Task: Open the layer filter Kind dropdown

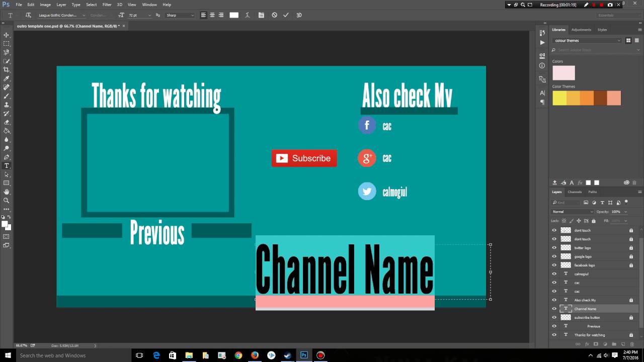Action: pyautogui.click(x=567, y=203)
